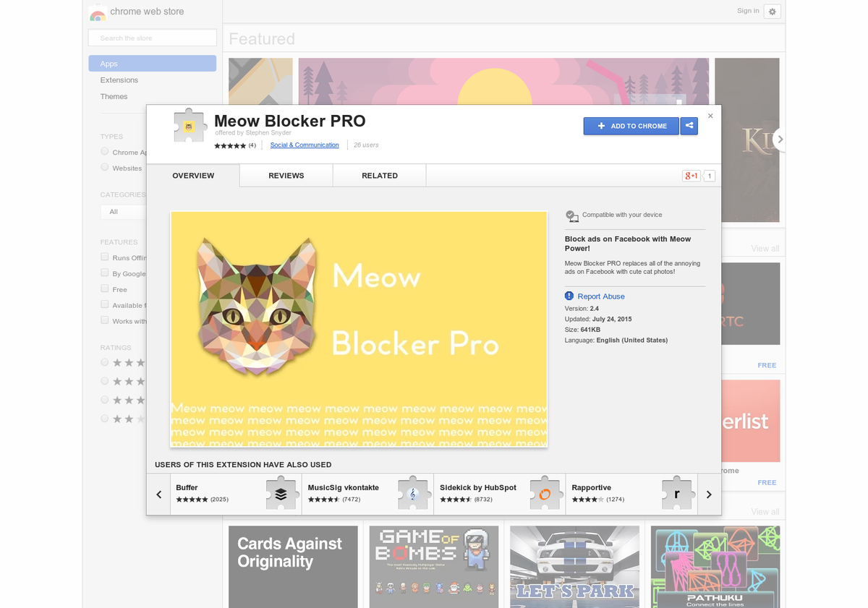
Task: Click the MusicSig vkontakte title
Action: tap(344, 488)
